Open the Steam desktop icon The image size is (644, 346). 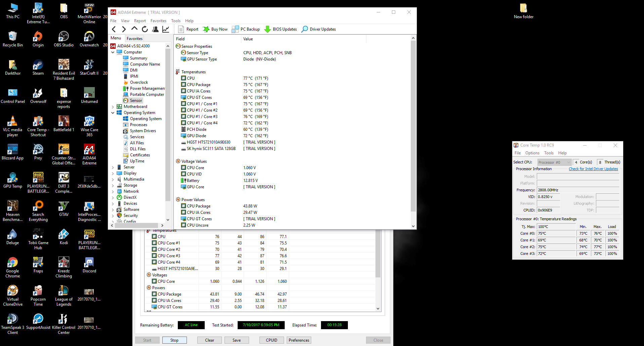pos(38,67)
